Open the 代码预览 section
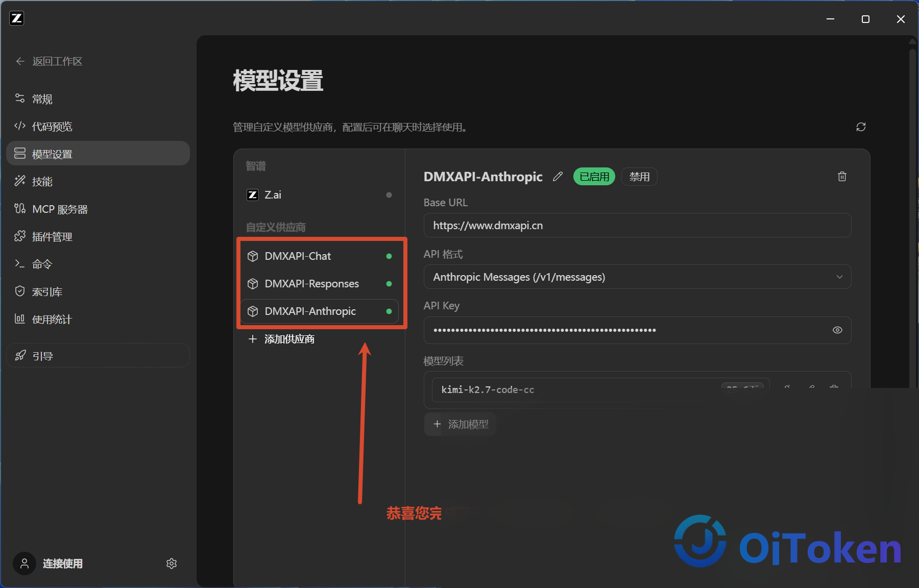Image resolution: width=919 pixels, height=588 pixels. coord(98,127)
